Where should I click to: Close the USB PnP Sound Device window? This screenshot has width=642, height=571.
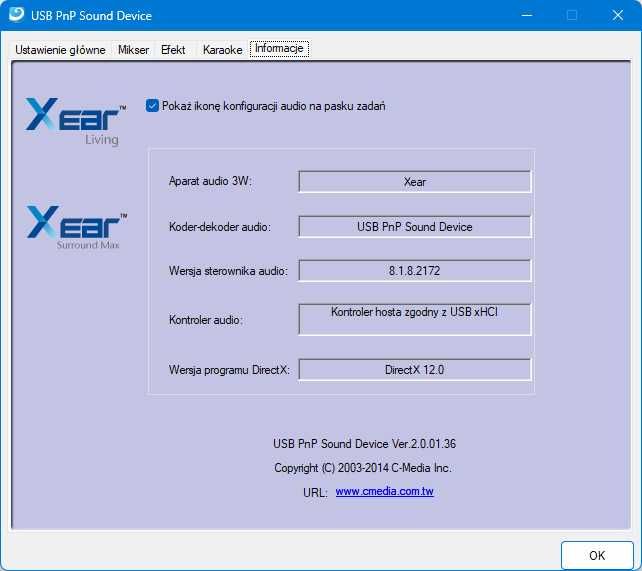click(617, 15)
